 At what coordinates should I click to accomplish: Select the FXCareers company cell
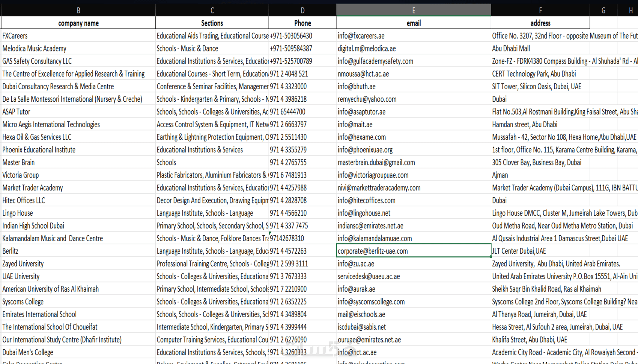click(78, 36)
